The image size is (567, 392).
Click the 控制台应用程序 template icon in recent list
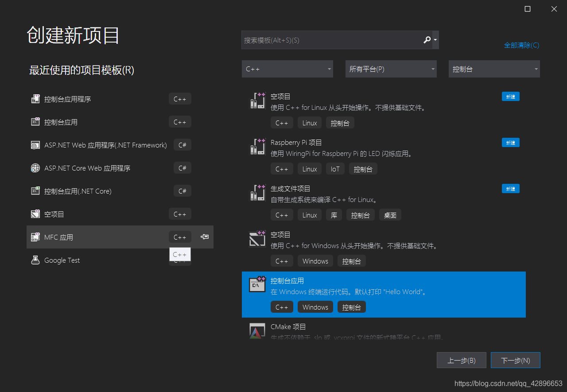pos(35,99)
